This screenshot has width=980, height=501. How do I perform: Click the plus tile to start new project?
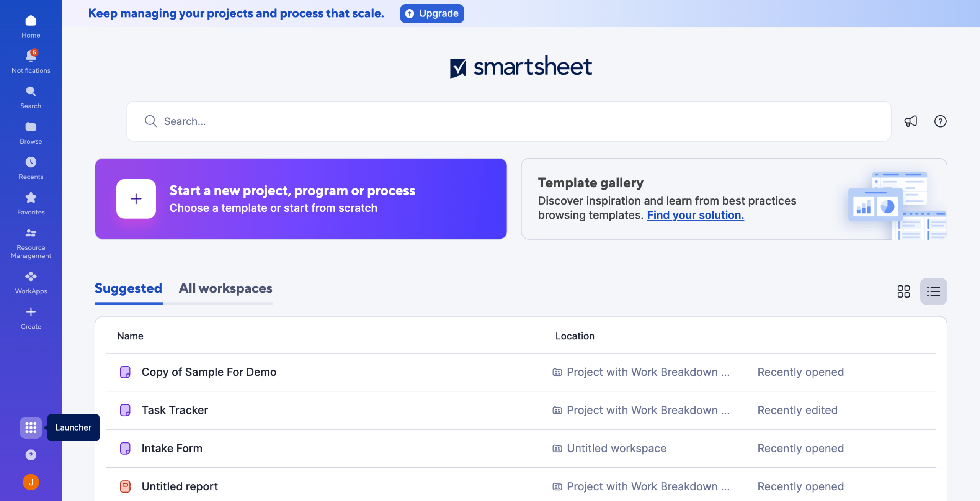pyautogui.click(x=136, y=199)
